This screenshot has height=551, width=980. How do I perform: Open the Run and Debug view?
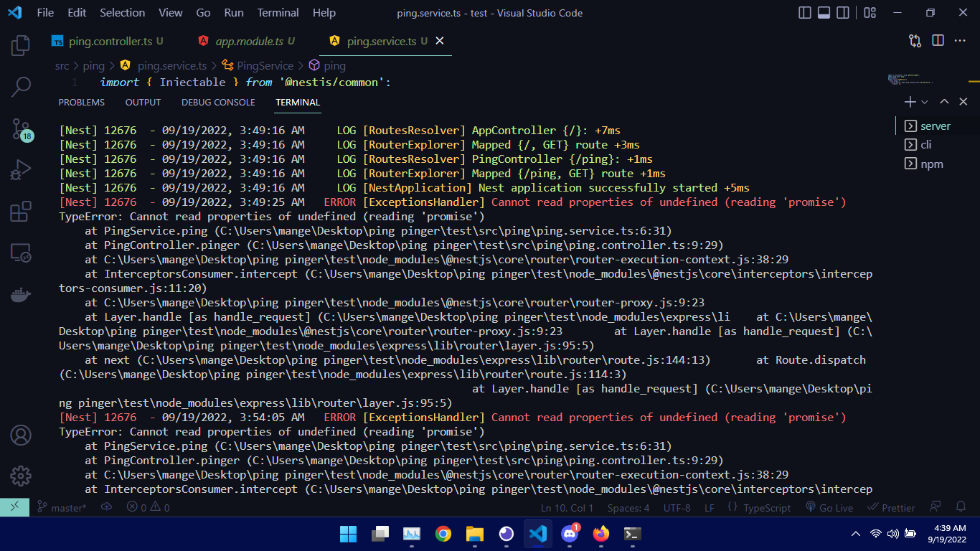tap(20, 171)
